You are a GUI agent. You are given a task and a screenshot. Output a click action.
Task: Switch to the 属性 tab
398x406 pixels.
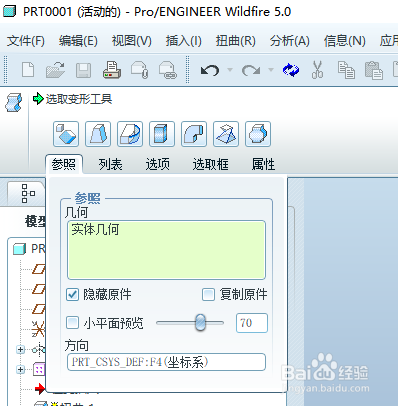pos(263,164)
